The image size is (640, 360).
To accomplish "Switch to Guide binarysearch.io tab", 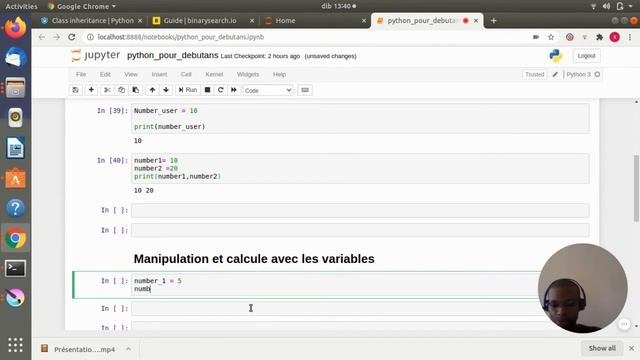I will click(x=200, y=20).
